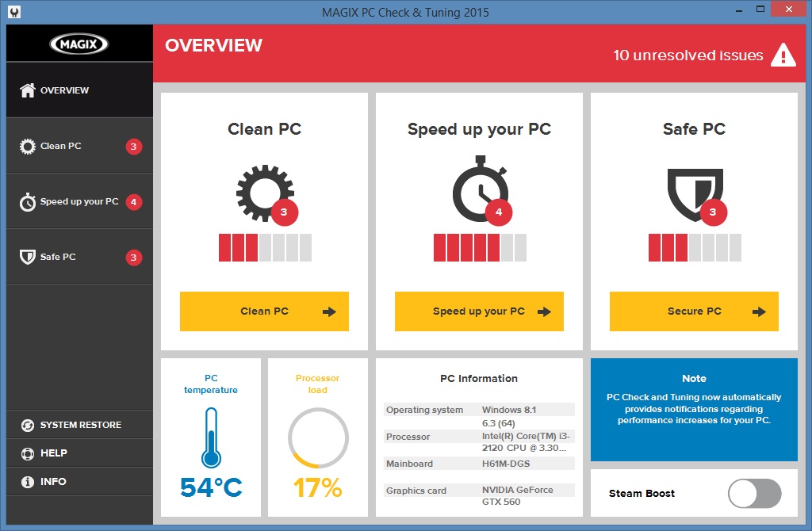
Task: Click the Speed up your PC card level bar
Action: (x=480, y=247)
